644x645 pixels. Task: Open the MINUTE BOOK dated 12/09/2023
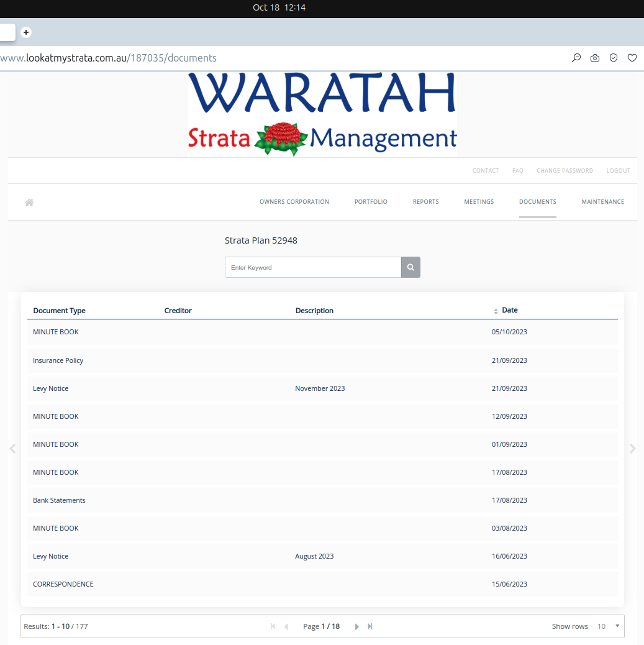pyautogui.click(x=322, y=416)
